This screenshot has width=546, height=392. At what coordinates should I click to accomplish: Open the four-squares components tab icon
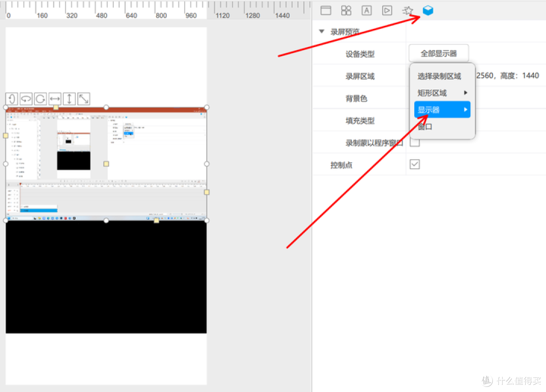[x=346, y=11]
